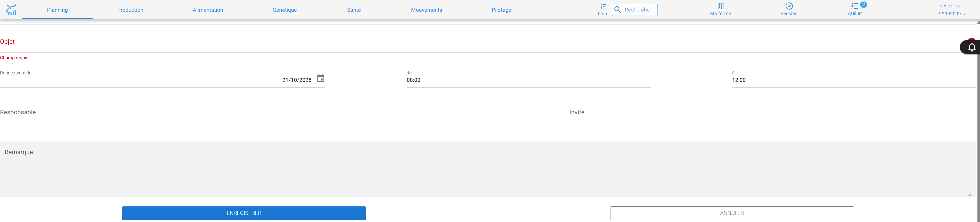Click the ENREGISTRER button
The width and height of the screenshot is (980, 222).
(x=244, y=213)
